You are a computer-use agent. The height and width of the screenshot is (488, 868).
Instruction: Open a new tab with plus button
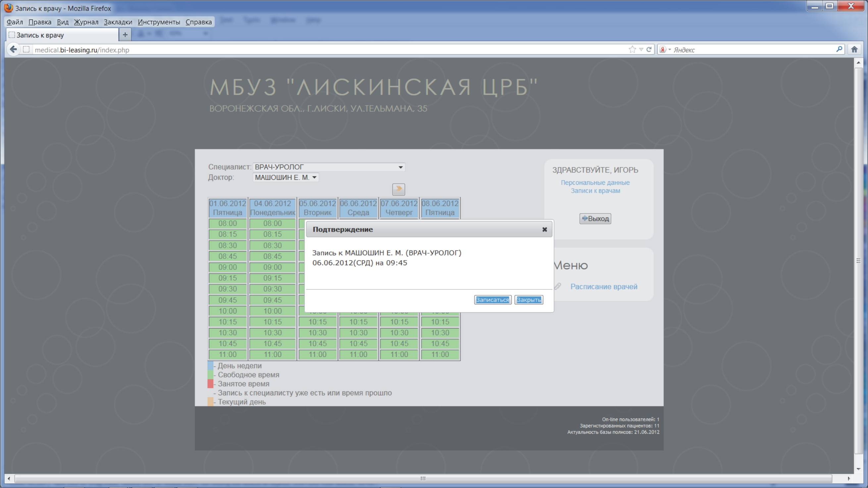pyautogui.click(x=125, y=35)
